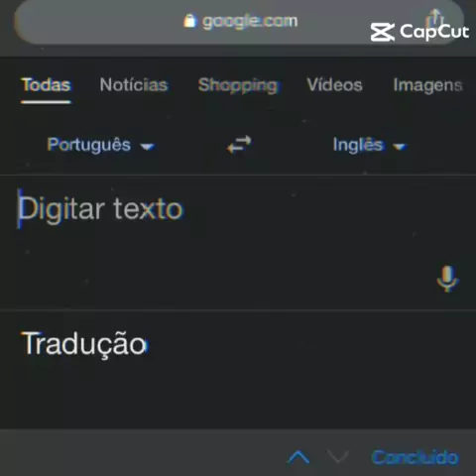Activate the microphone voice input icon

tap(447, 279)
